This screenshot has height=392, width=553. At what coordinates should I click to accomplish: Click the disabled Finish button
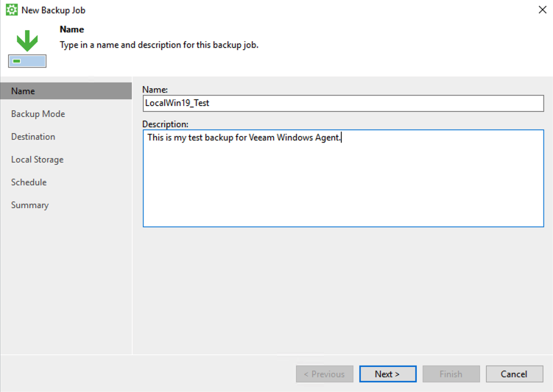coord(451,374)
